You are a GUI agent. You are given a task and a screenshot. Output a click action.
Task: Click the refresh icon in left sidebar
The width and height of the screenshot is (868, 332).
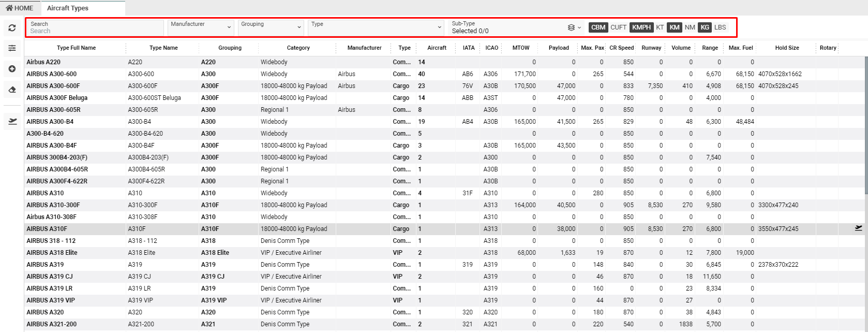(x=12, y=28)
